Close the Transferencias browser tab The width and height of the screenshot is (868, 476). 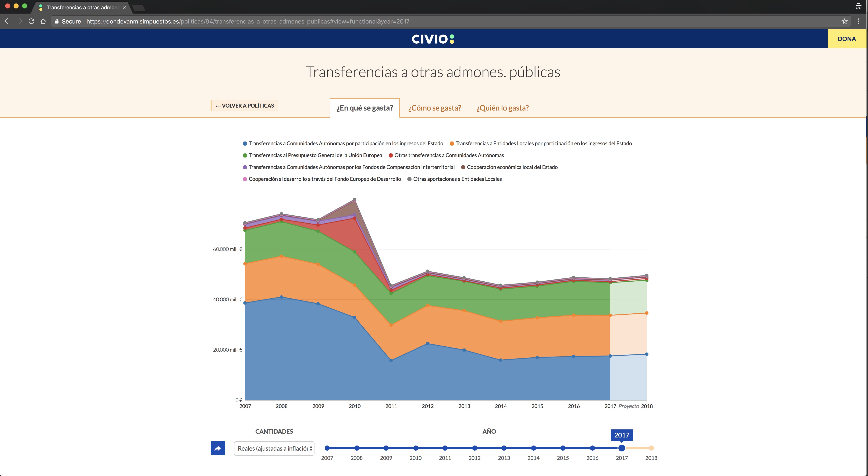coord(124,7)
